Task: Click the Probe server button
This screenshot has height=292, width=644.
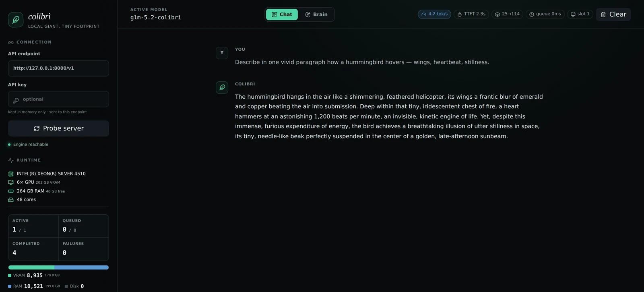Action: (58, 128)
